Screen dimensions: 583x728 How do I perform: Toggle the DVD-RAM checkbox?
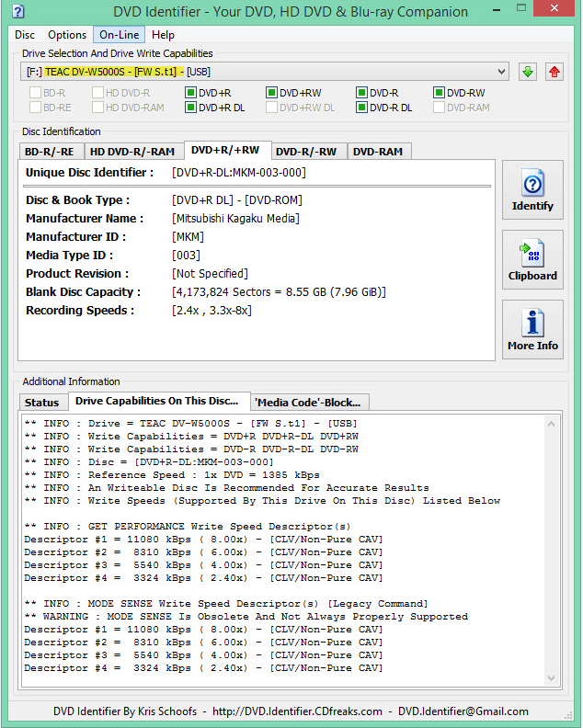click(439, 108)
